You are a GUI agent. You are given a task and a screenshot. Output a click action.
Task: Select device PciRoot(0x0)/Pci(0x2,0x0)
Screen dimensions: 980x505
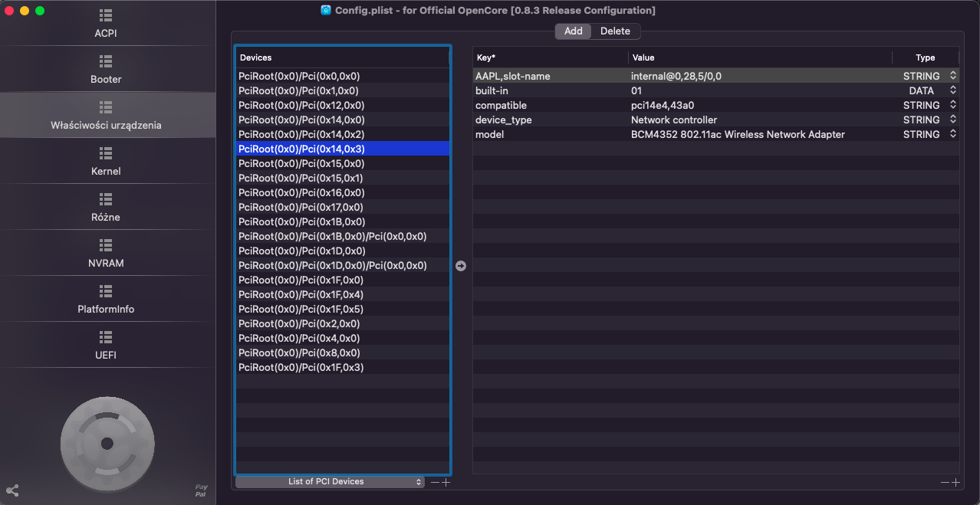coord(343,323)
